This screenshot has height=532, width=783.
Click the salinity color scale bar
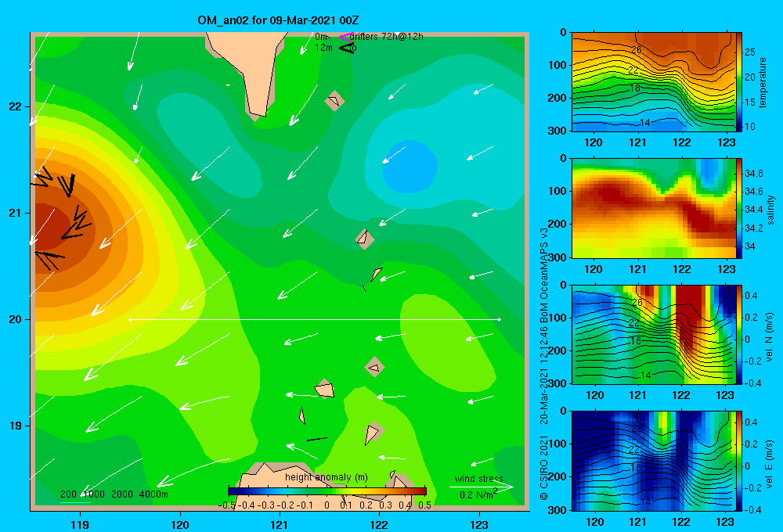pos(739,208)
